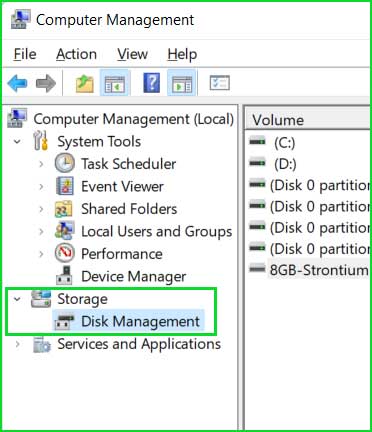Select the 8GB-Strontium volume row
Image resolution: width=372 pixels, height=432 pixels.
point(310,270)
